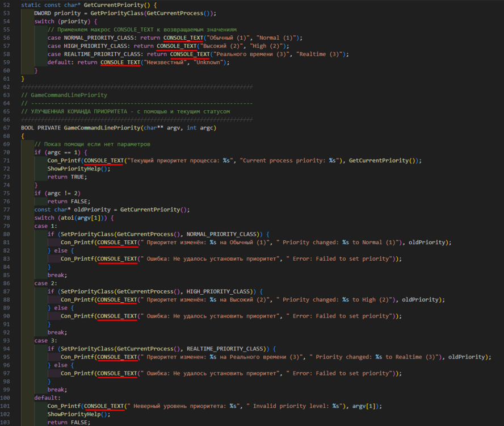Screen dimensions: 504x426
Task: Select the underlined CONSOLE_TEXT macro on line 56
Action: 184,37
